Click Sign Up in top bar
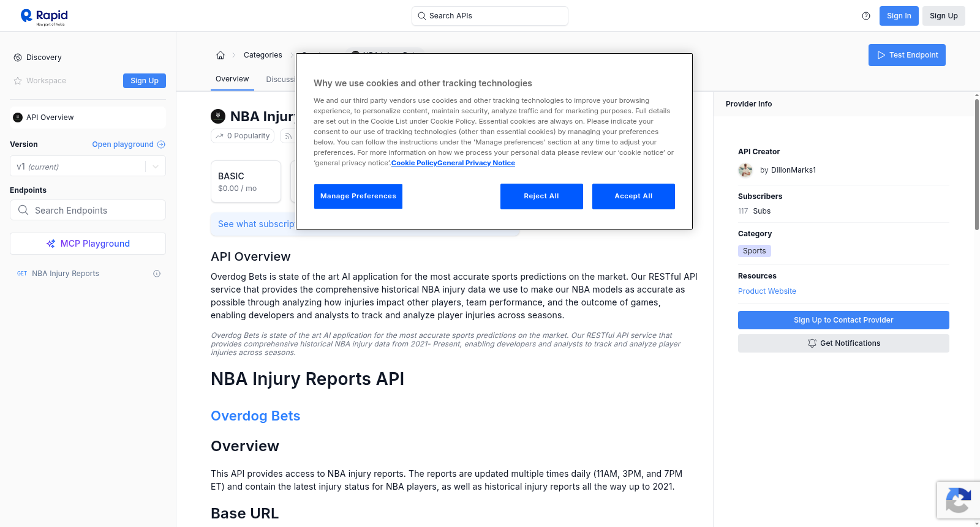The image size is (980, 527). point(943,16)
